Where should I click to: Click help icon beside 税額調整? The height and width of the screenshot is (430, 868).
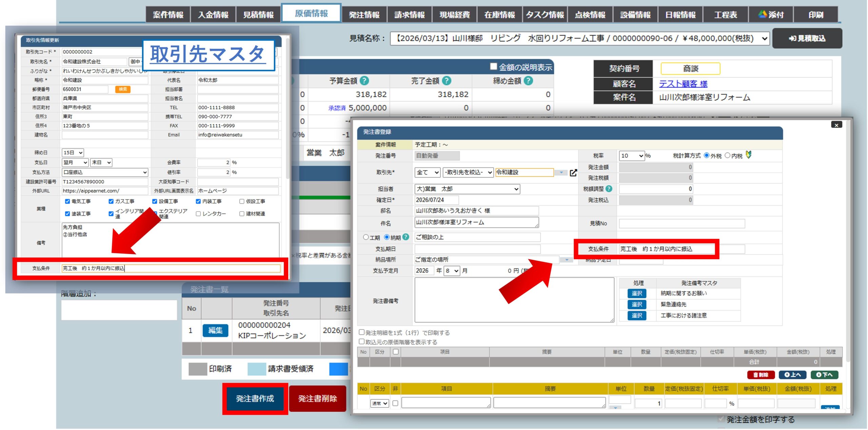pos(609,189)
